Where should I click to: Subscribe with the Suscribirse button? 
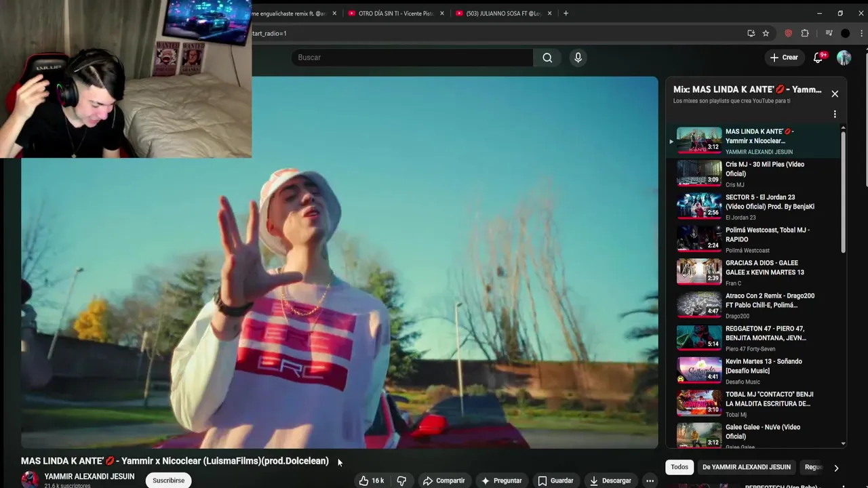[x=168, y=481]
